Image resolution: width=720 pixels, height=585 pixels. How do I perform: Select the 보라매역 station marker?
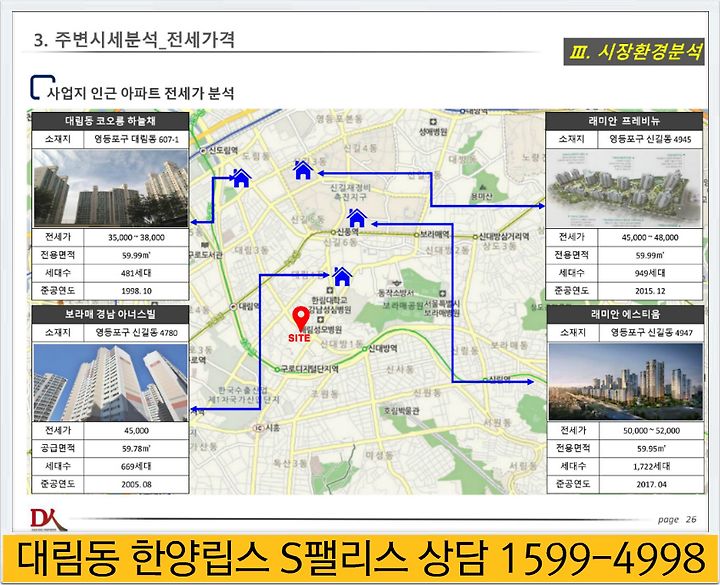click(416, 235)
